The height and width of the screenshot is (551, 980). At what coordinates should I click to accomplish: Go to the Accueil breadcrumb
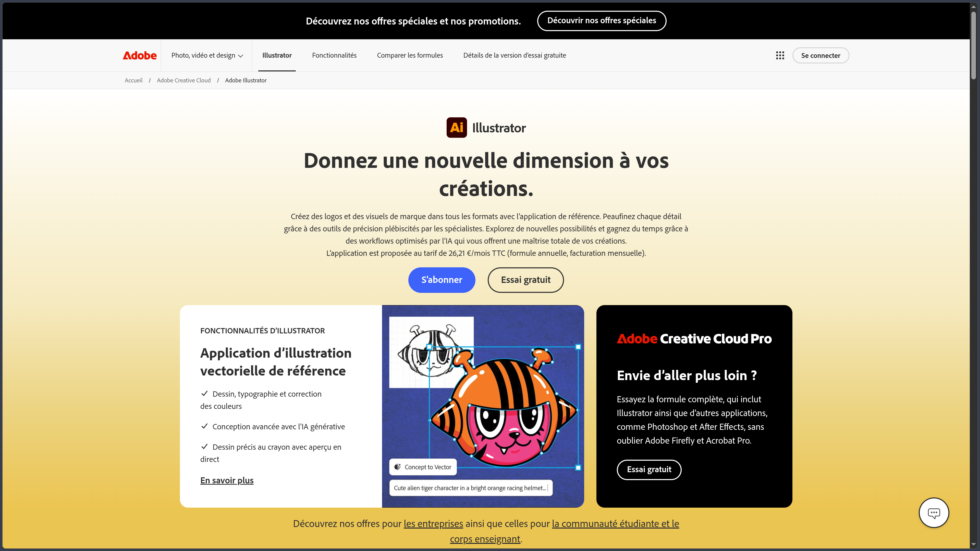[133, 80]
